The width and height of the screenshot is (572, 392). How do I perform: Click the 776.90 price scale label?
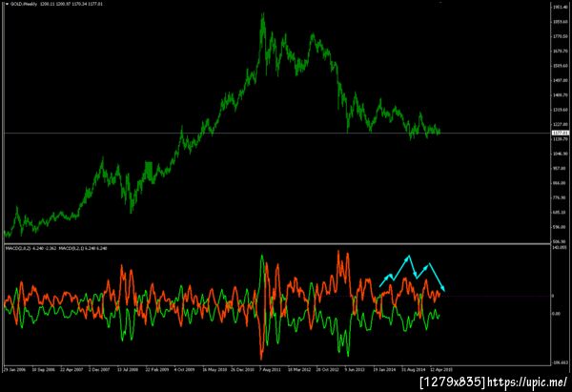(x=561, y=197)
